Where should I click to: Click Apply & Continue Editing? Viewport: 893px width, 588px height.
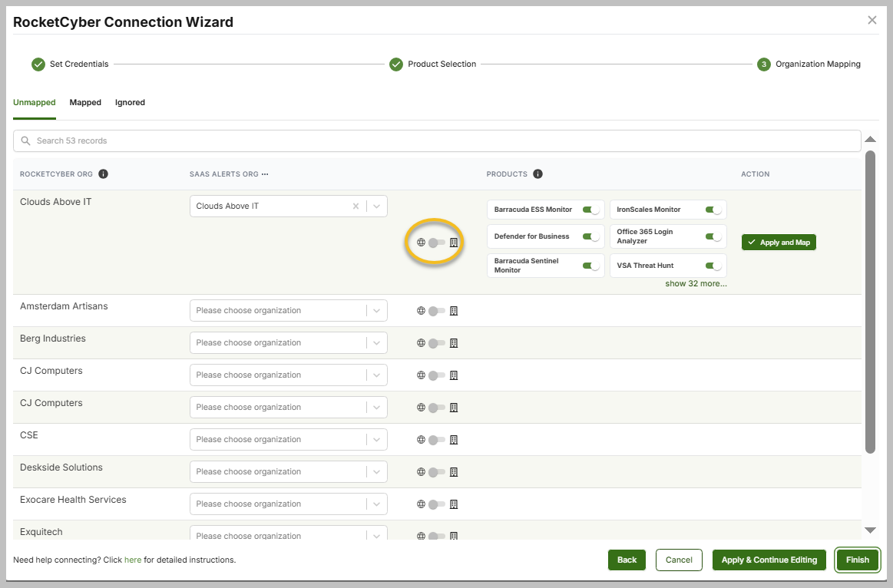tap(769, 560)
